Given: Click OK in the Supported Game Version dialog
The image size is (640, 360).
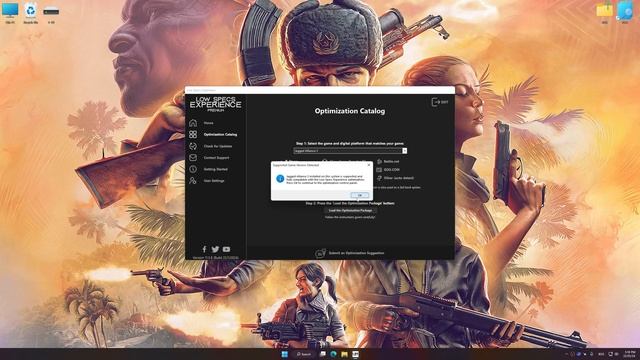Looking at the screenshot, I should [x=360, y=195].
